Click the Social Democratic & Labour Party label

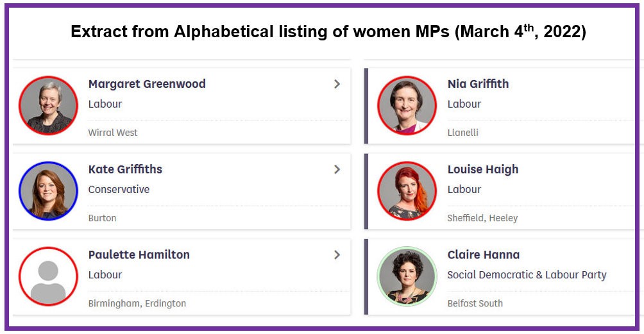pyautogui.click(x=527, y=274)
